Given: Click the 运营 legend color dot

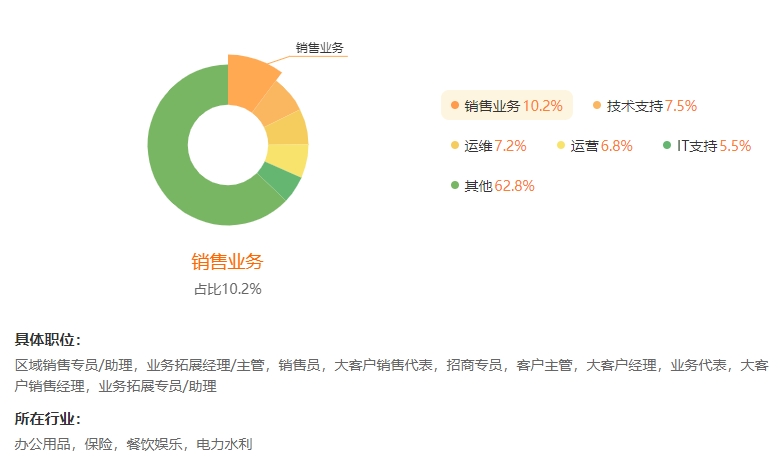Looking at the screenshot, I should [561, 145].
